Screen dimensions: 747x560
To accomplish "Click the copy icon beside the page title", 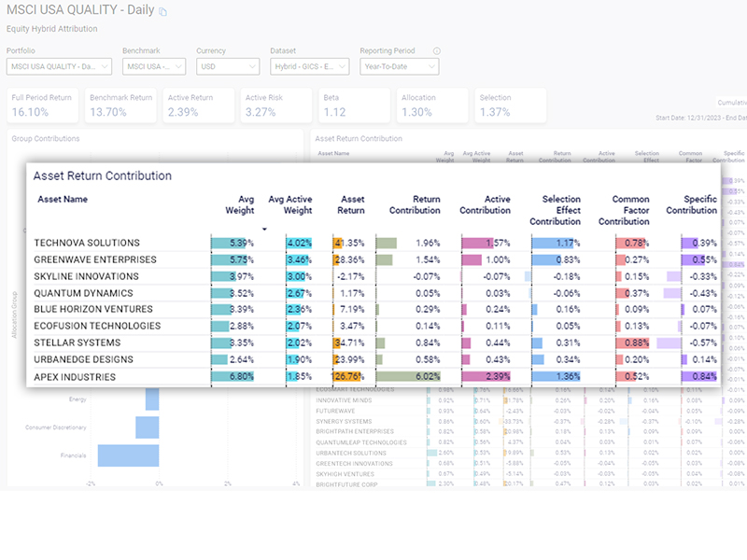I will (163, 12).
